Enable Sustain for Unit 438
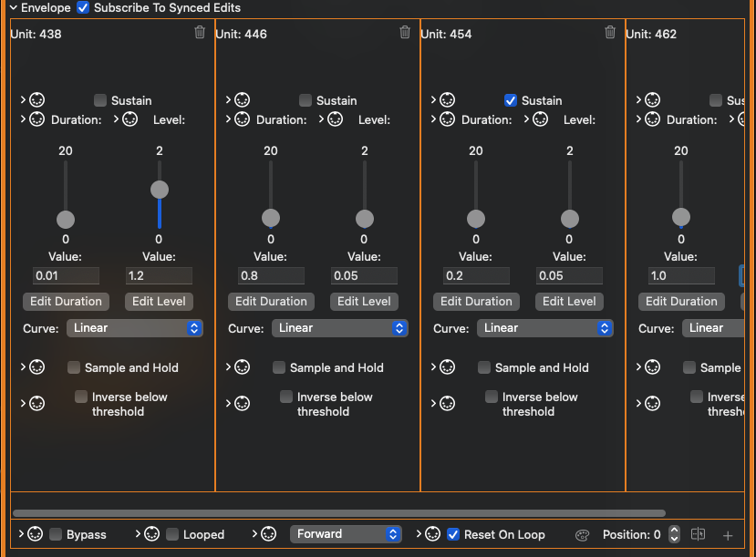Viewport: 756px width, 557px height. (100, 100)
